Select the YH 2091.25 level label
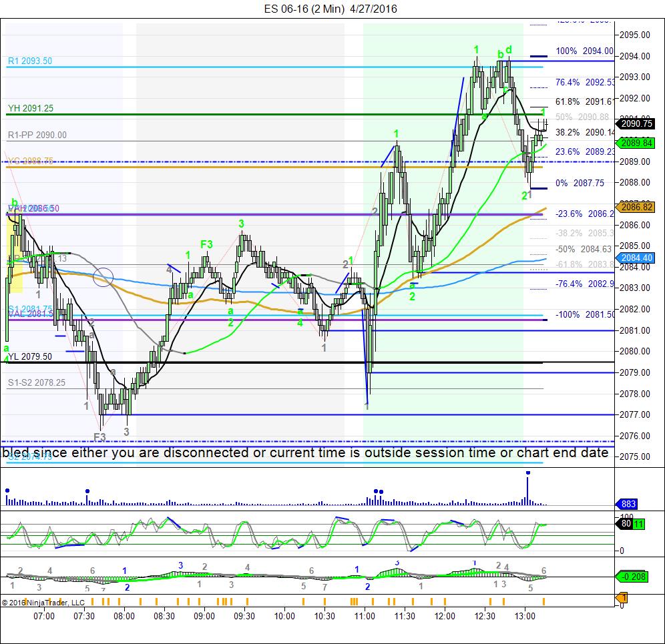 pos(31,108)
